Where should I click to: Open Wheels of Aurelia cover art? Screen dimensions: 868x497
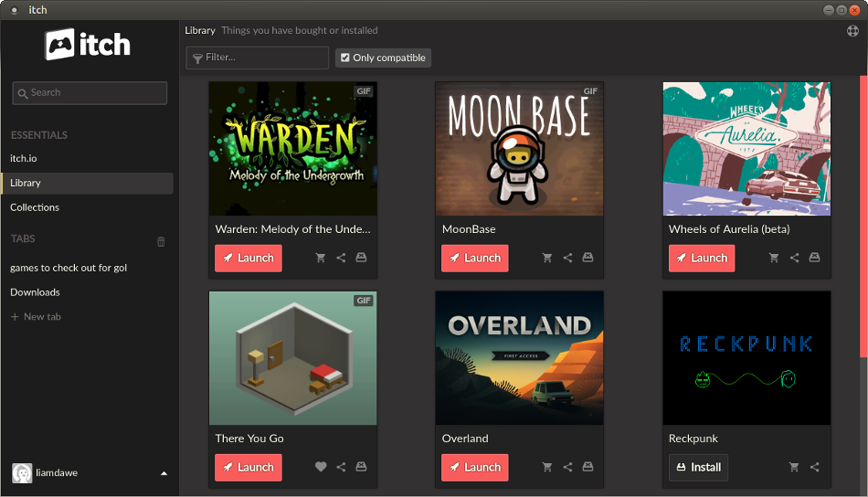(746, 149)
